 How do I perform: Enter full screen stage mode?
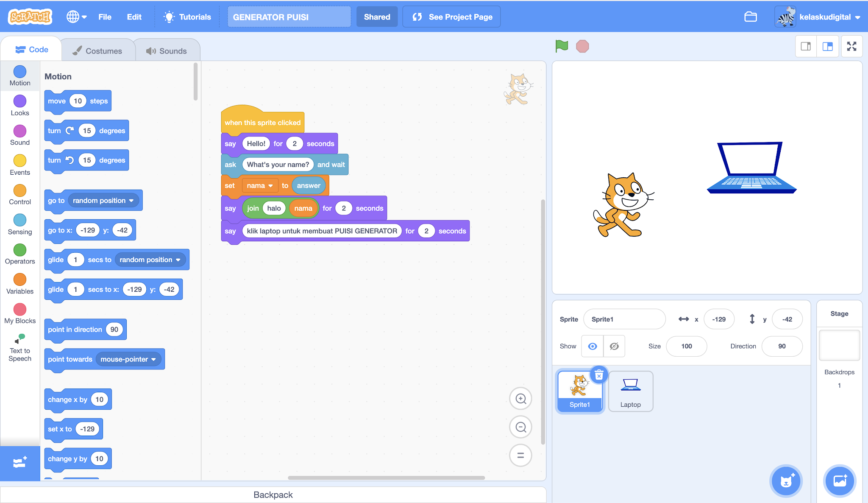click(851, 46)
